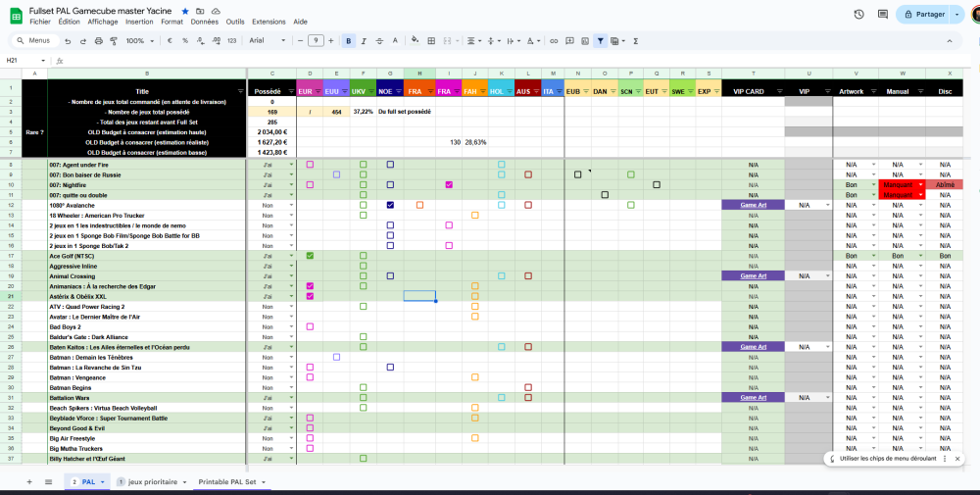Uncheck NOE box for 1080° Avalanche

coord(390,205)
